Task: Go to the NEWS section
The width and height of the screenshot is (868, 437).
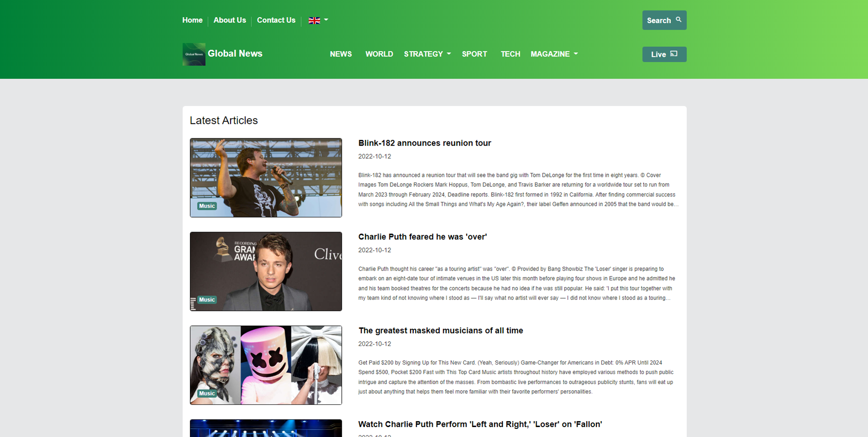Action: 341,54
